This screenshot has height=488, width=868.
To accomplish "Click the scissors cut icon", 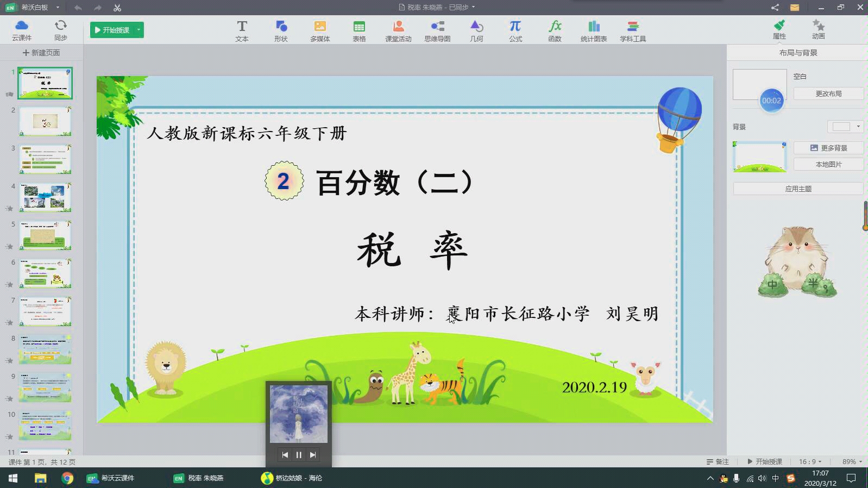I will 117,8.
